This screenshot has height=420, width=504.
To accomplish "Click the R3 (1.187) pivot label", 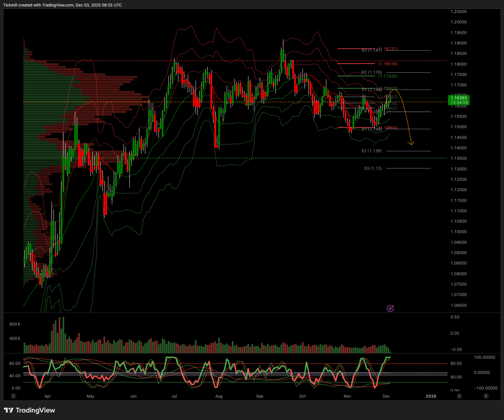I will 371,50.
